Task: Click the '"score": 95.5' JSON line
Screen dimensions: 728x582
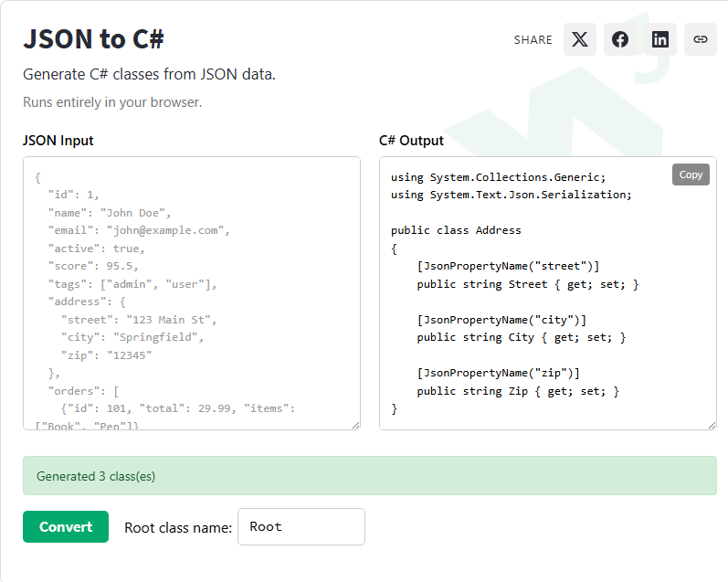Action: tap(93, 266)
